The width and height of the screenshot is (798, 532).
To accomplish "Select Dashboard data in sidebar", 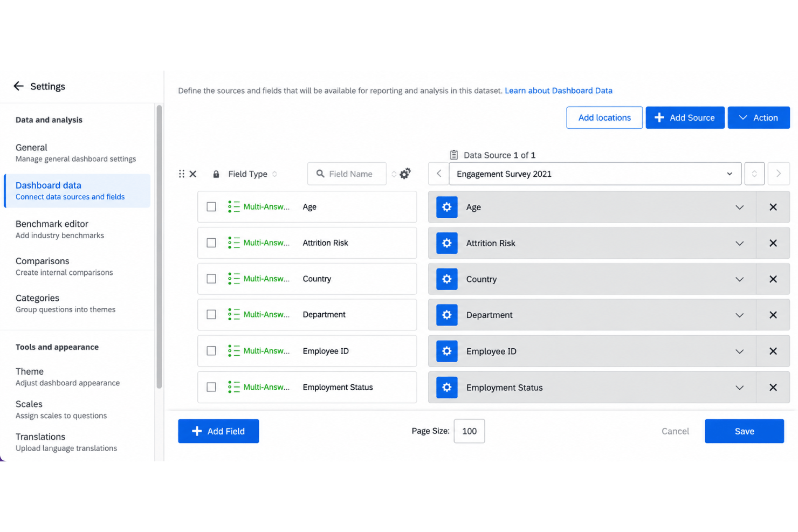I will coord(77,190).
